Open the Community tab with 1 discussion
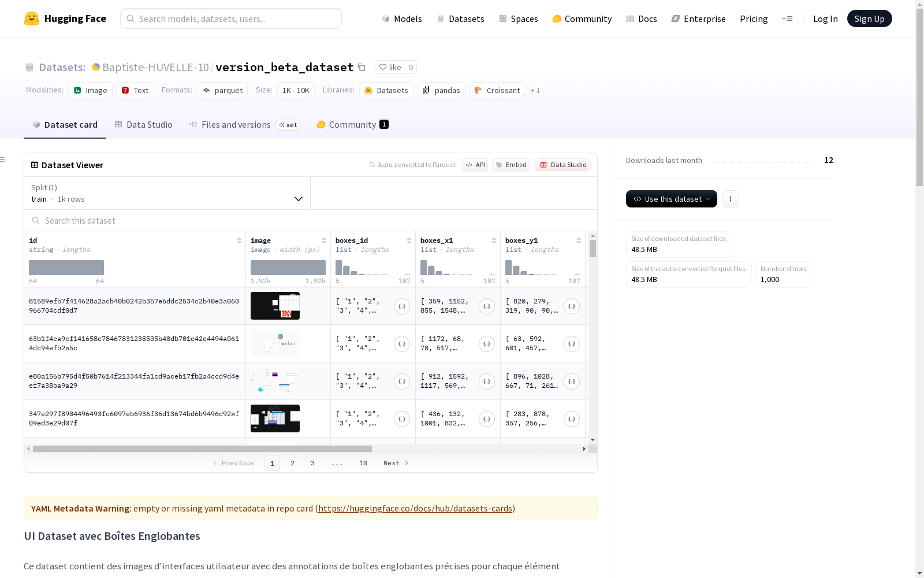 pyautogui.click(x=352, y=125)
